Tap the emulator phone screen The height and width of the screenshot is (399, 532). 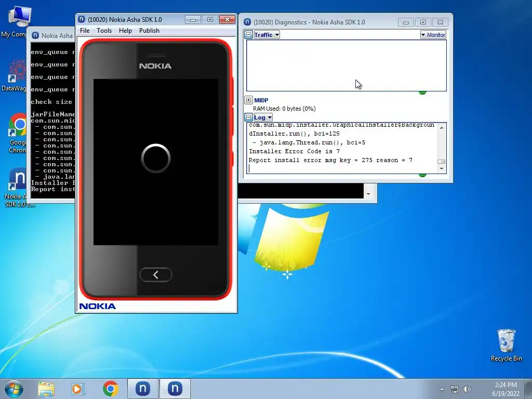pyautogui.click(x=156, y=162)
